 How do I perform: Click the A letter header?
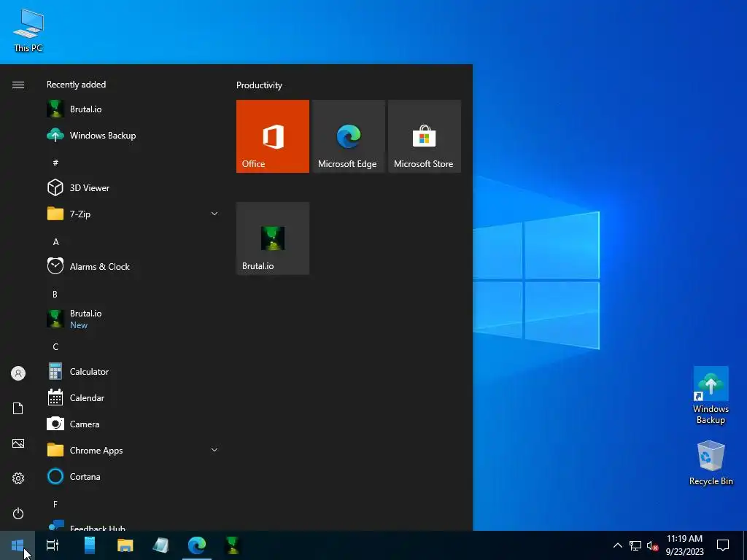coord(55,242)
